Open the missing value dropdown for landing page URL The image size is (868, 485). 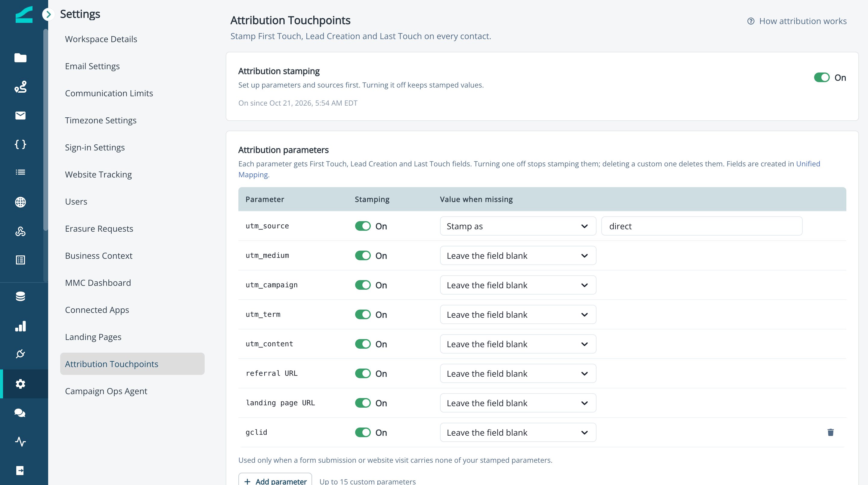(x=518, y=403)
